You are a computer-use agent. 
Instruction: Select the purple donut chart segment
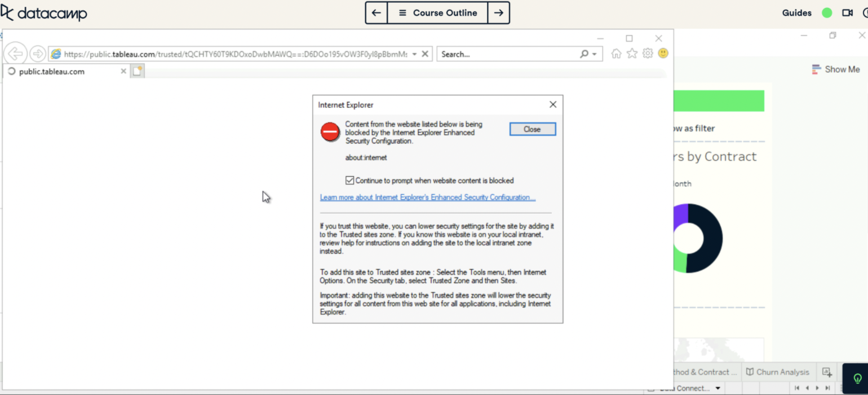coord(680,216)
